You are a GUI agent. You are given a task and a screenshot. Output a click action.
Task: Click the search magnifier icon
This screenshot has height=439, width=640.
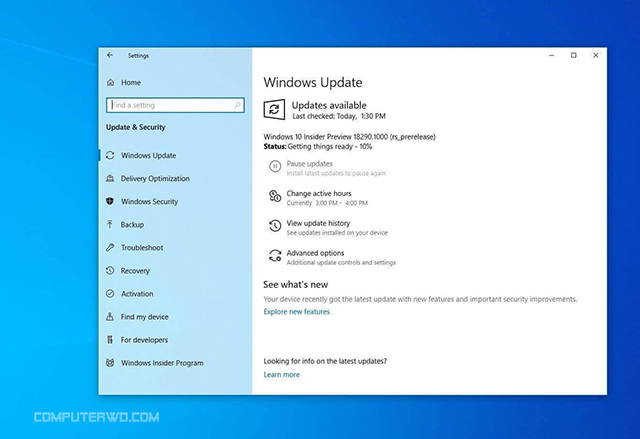tap(237, 105)
